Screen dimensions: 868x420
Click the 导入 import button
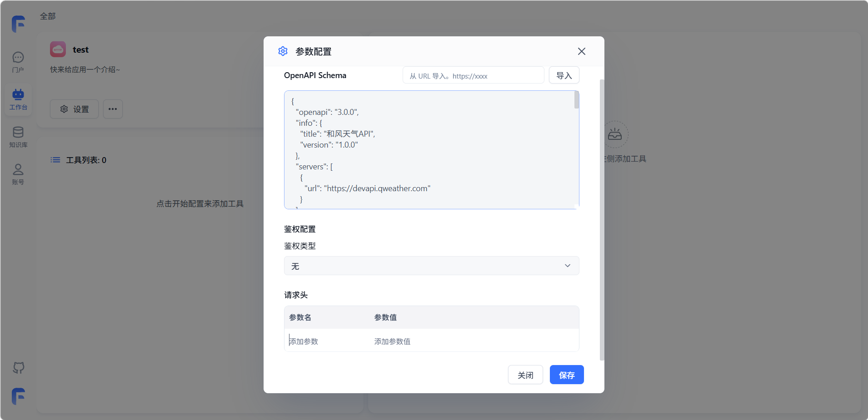(x=564, y=75)
